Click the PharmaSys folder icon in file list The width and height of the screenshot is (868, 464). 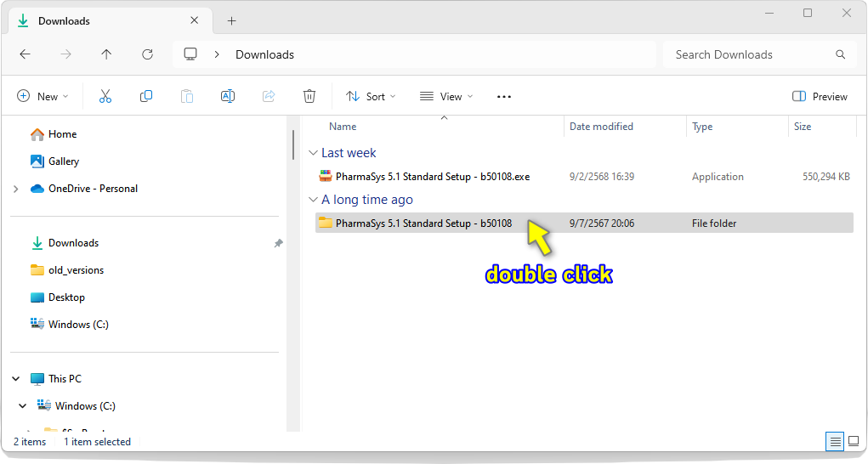(326, 223)
